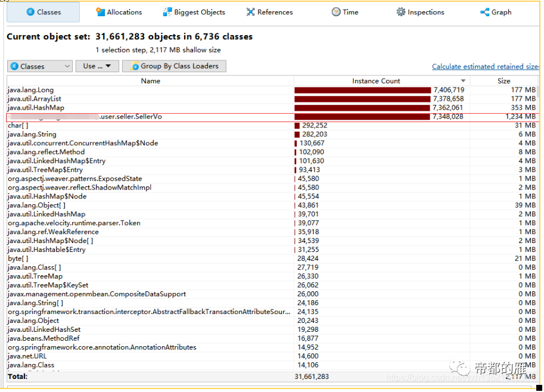This screenshot has width=544, height=392.
Task: Select the java.util.LinkedHashSet row
Action: 272,329
